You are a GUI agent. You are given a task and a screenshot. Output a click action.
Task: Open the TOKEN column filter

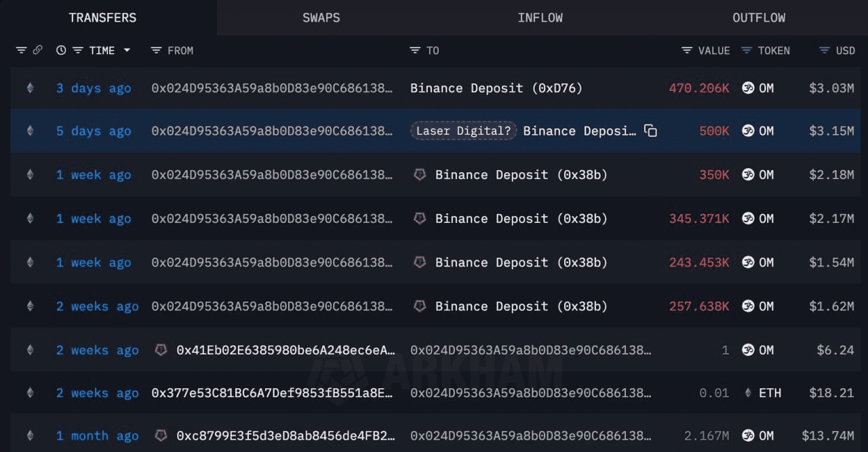[747, 50]
